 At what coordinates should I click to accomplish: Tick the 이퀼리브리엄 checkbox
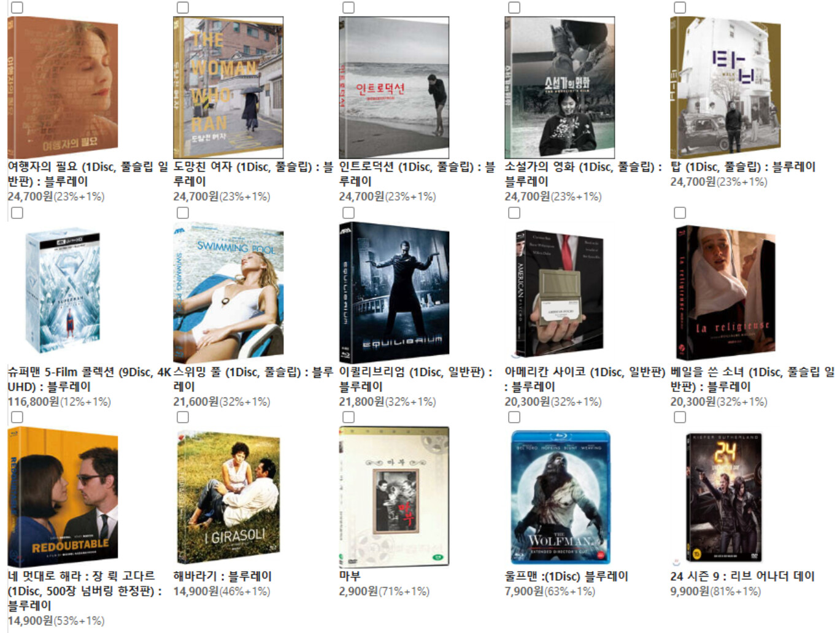coord(349,212)
